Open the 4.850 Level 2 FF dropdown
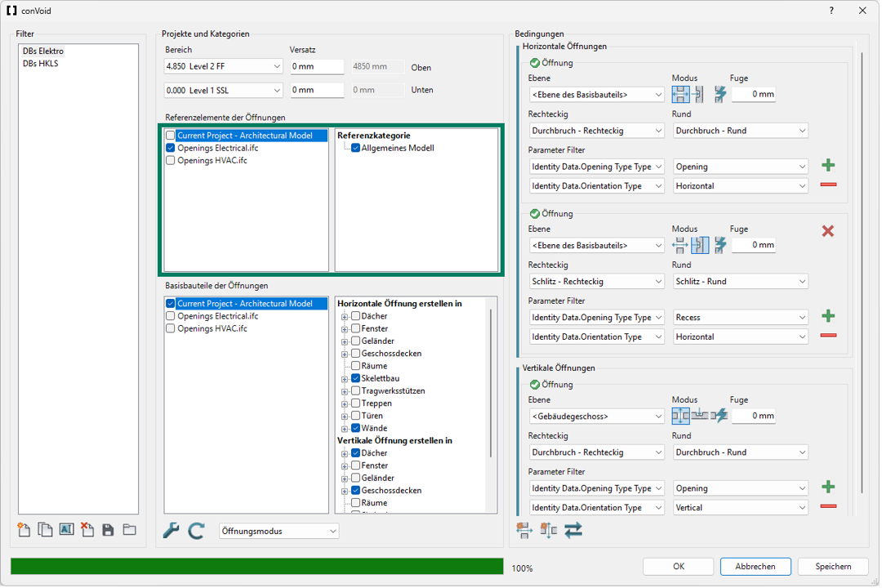 point(223,66)
